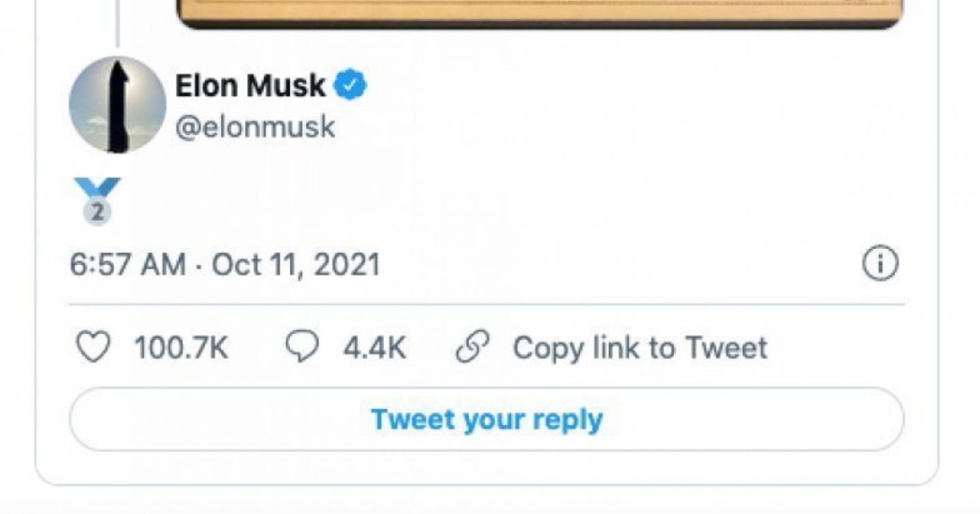The image size is (980, 514).
Task: Click Elon Musk's rocket profile avatar
Action: tap(117, 104)
